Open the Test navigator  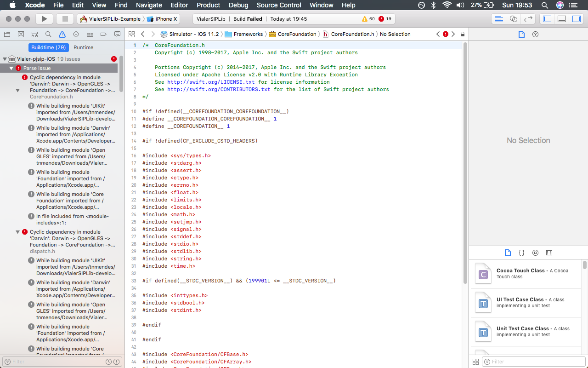click(x=76, y=34)
